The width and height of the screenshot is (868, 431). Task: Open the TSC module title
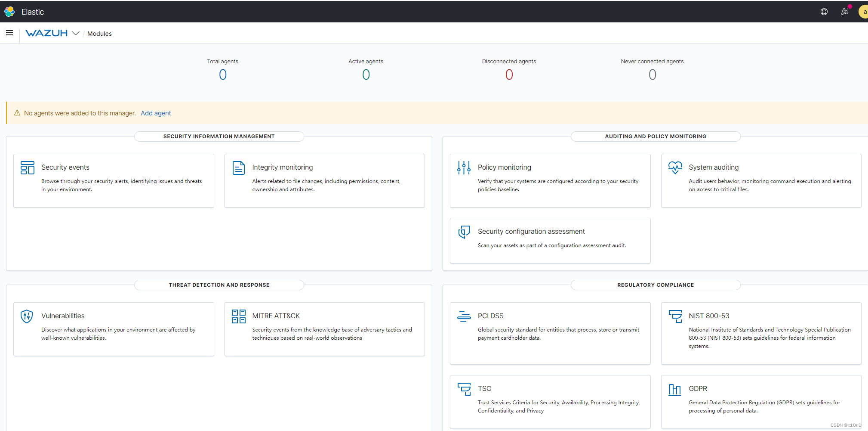[484, 388]
